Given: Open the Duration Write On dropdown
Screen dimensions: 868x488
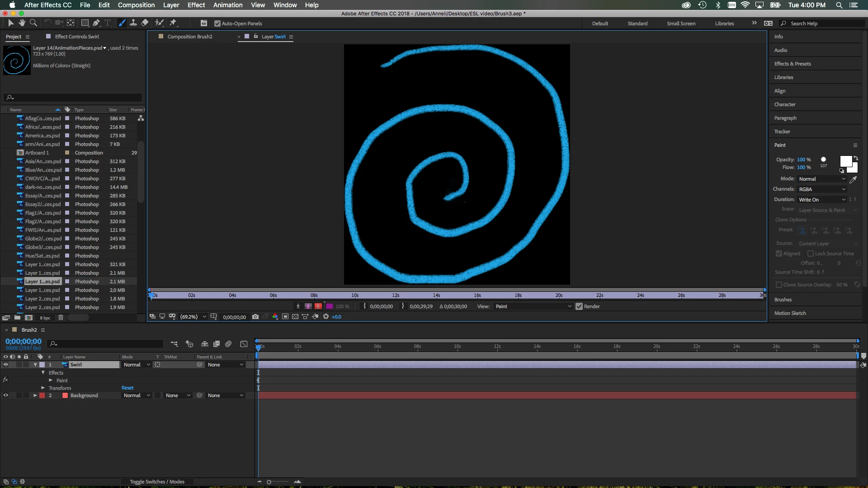Looking at the screenshot, I should (821, 200).
